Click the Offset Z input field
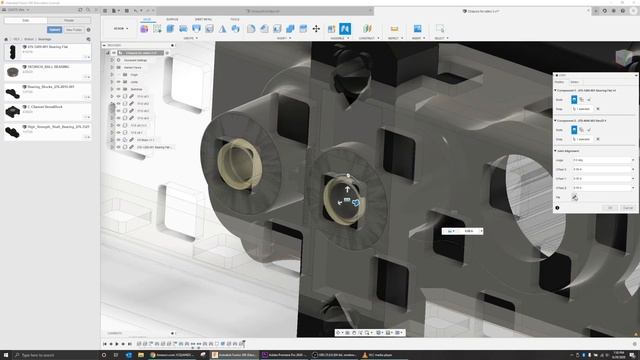 (603, 188)
